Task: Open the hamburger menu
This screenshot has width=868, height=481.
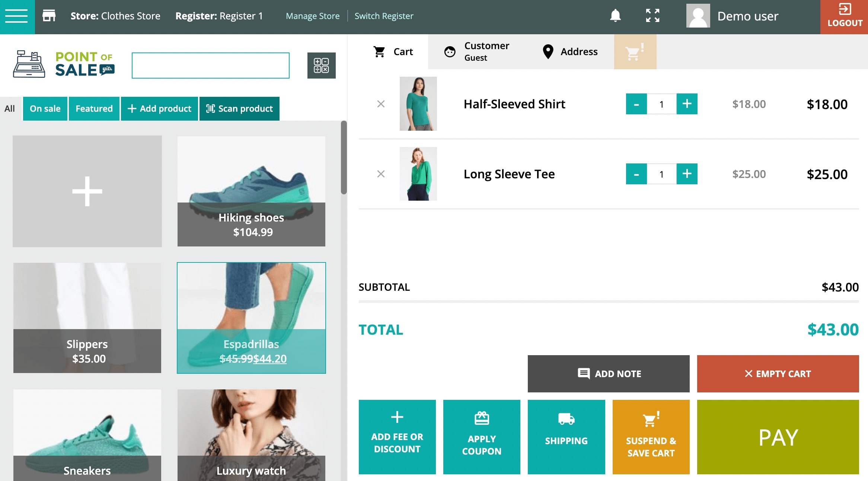Action: (x=17, y=17)
